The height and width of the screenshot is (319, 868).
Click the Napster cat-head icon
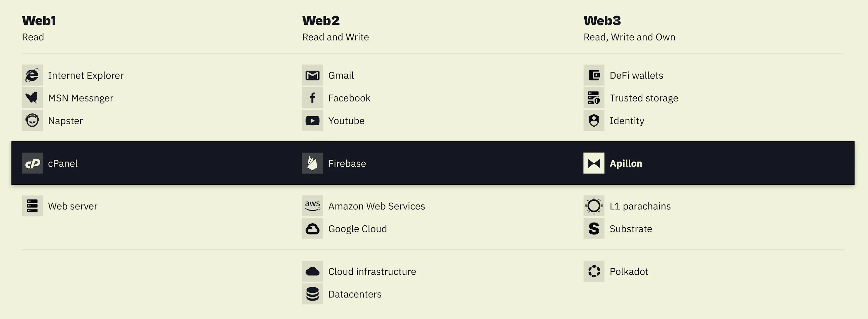click(x=32, y=121)
